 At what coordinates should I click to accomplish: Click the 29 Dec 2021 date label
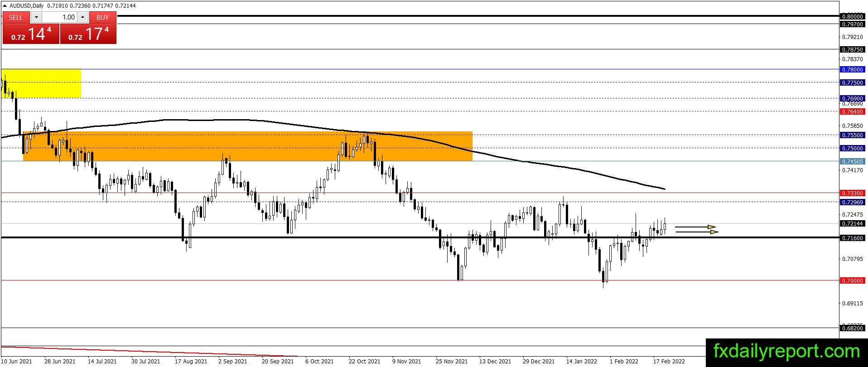coord(539,362)
